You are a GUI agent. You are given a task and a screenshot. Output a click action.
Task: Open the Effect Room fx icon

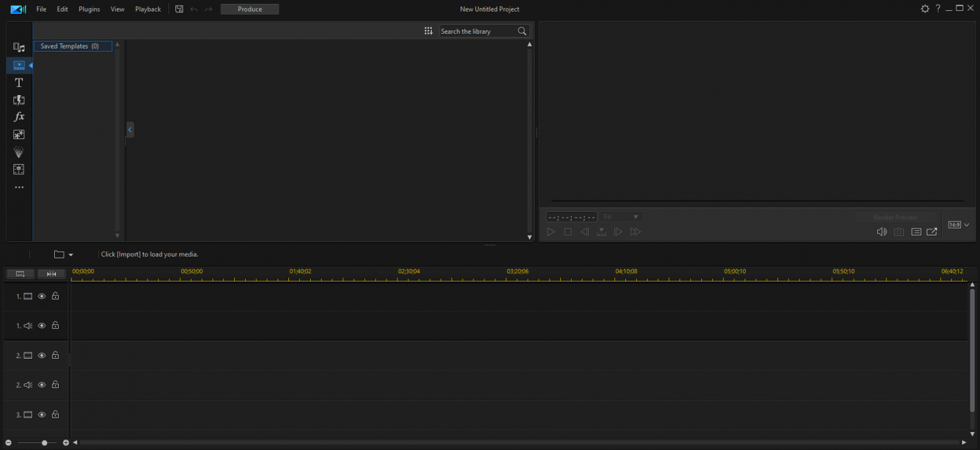click(x=19, y=117)
